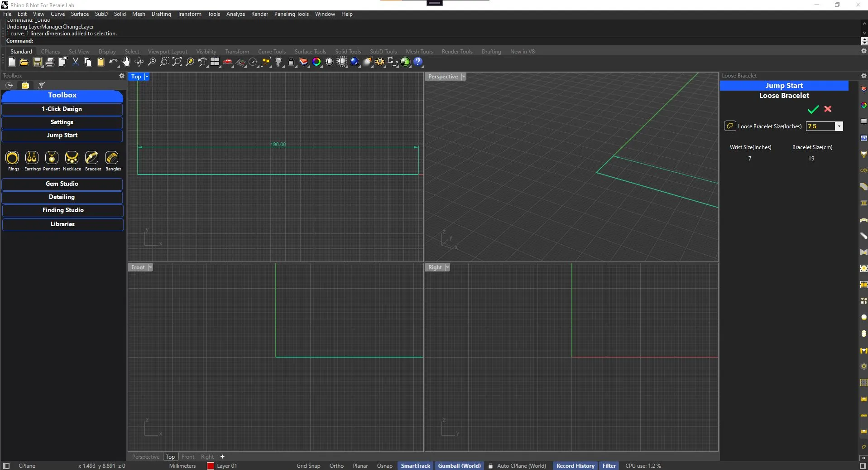Click the Bangles category icon
This screenshot has width=868, height=470.
(112, 158)
